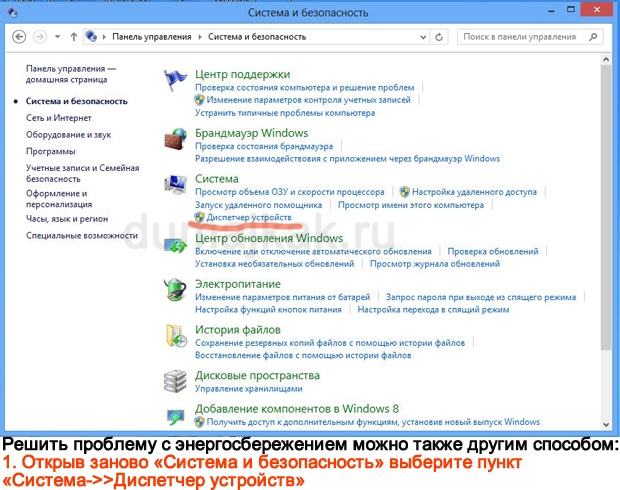Image resolution: width=620 pixels, height=490 pixels.
Task: Click the search magnifier icon
Action: point(593,37)
